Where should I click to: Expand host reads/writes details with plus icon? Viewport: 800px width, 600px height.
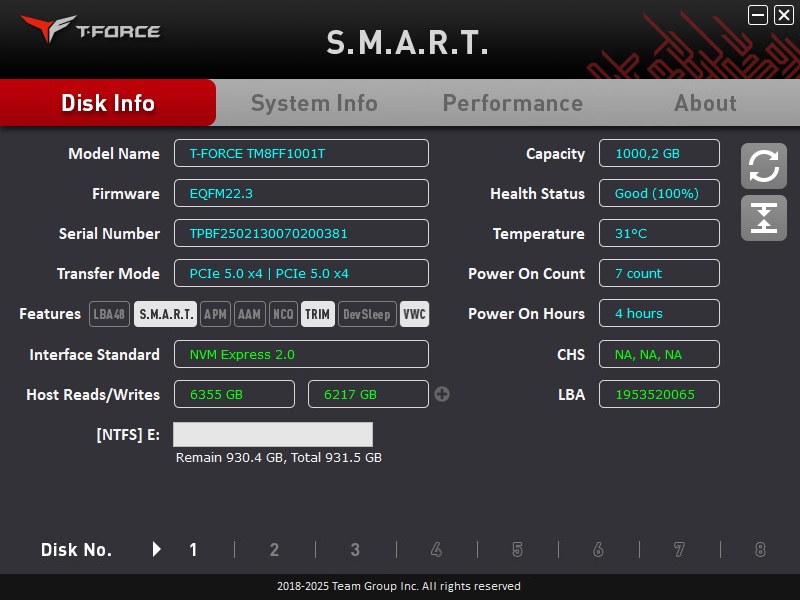[442, 394]
